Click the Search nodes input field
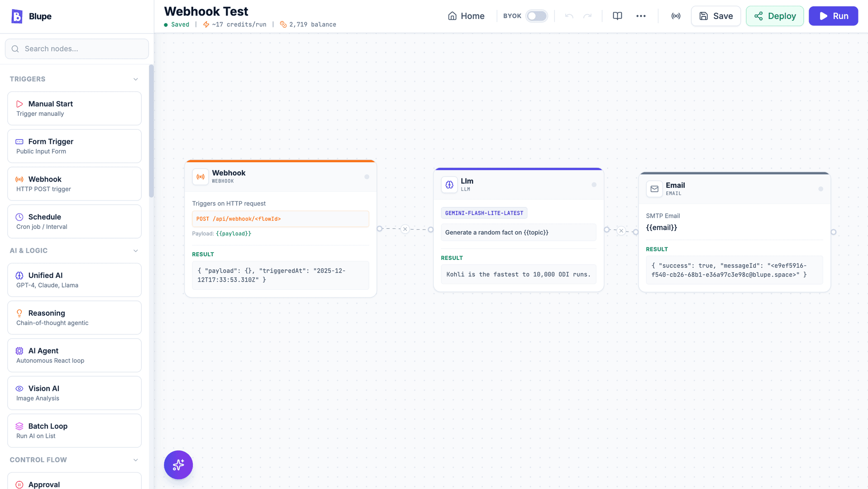 point(76,48)
